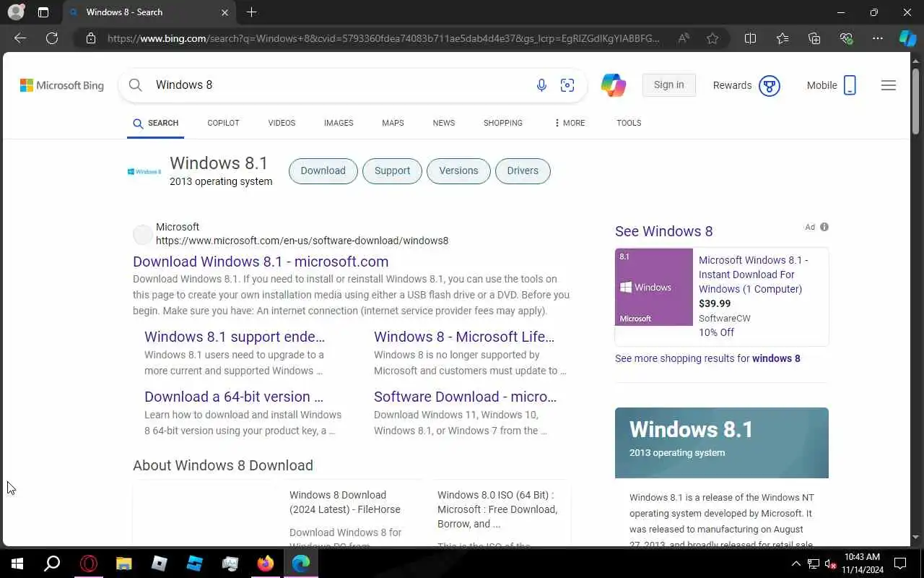Click the browser back arrow

tap(20, 38)
